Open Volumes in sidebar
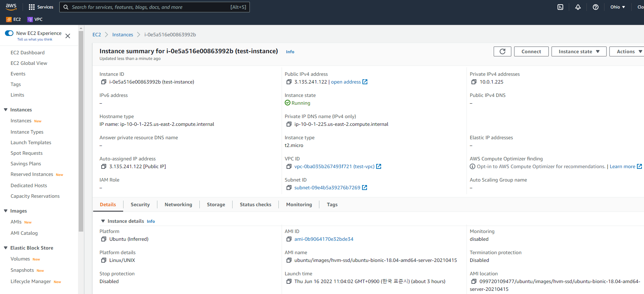 click(x=20, y=259)
